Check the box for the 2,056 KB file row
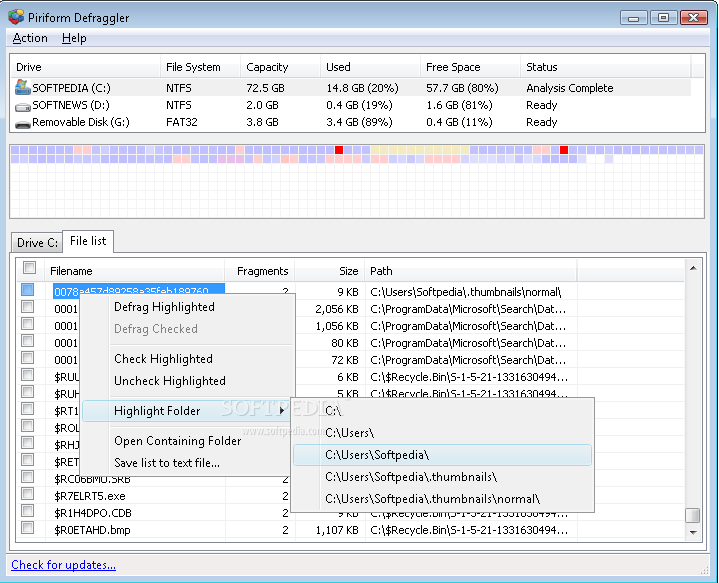 (x=28, y=306)
